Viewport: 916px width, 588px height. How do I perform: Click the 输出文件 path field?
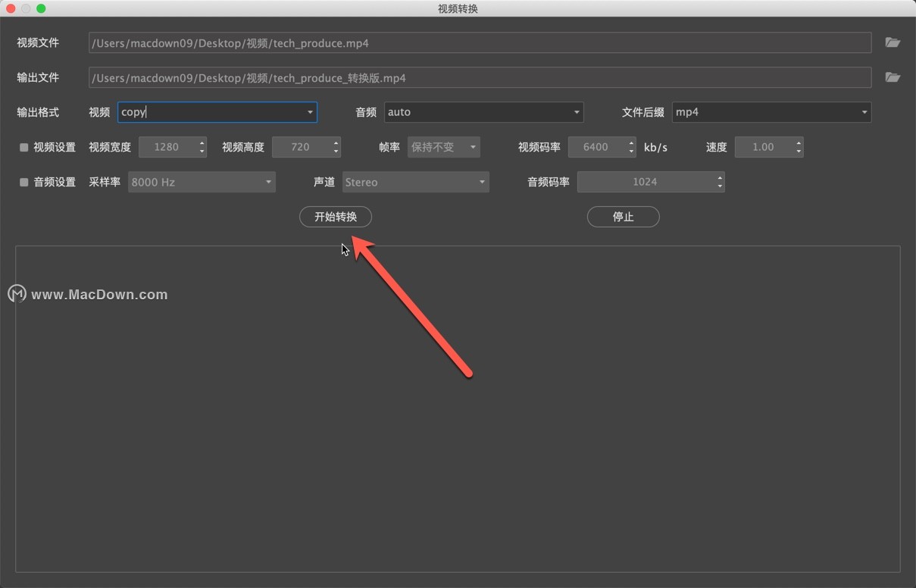click(480, 77)
